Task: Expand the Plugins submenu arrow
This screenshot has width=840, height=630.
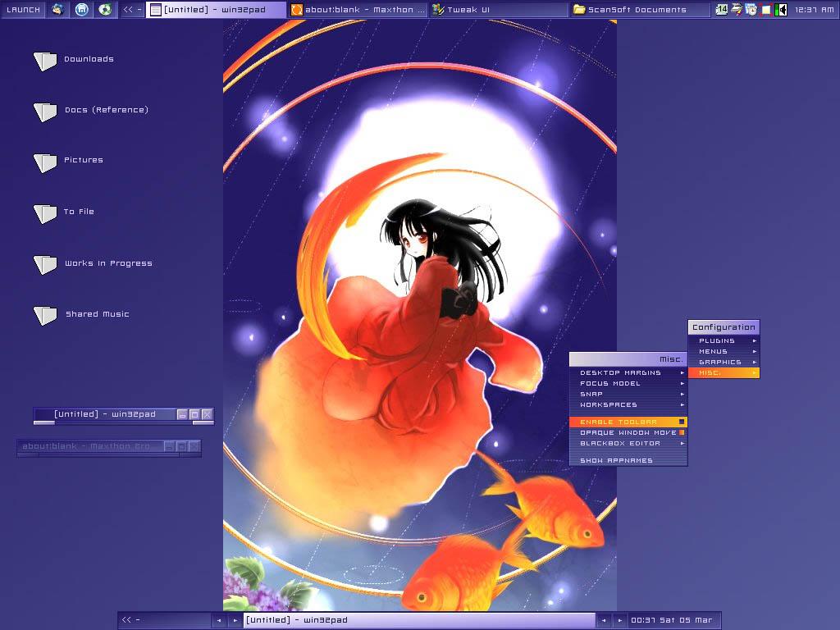Action: (755, 341)
